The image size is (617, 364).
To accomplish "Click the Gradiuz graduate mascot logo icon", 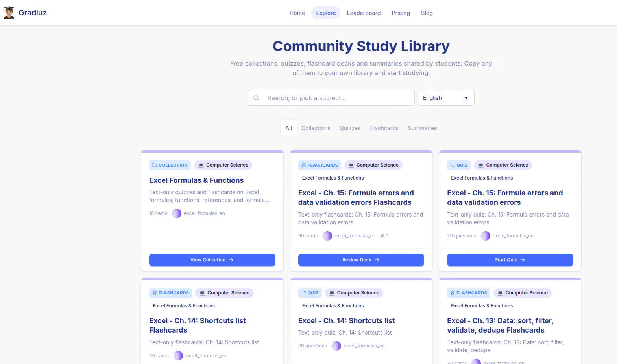I will coord(9,13).
